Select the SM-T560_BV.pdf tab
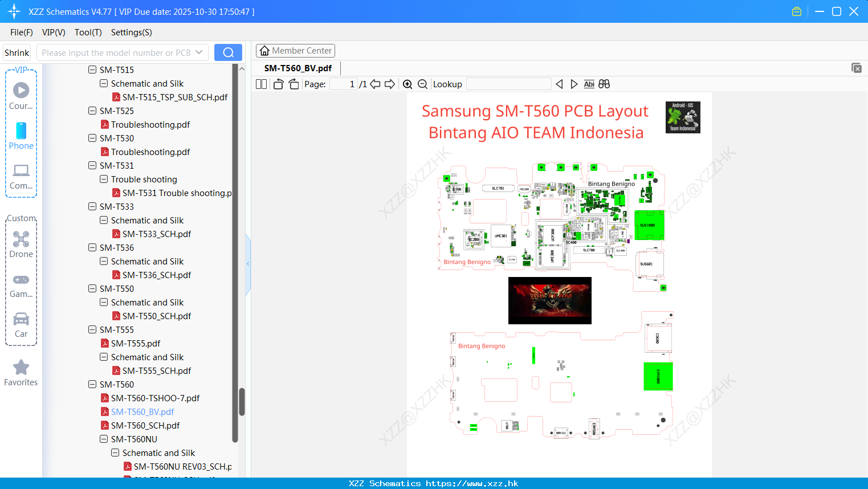 pyautogui.click(x=298, y=68)
